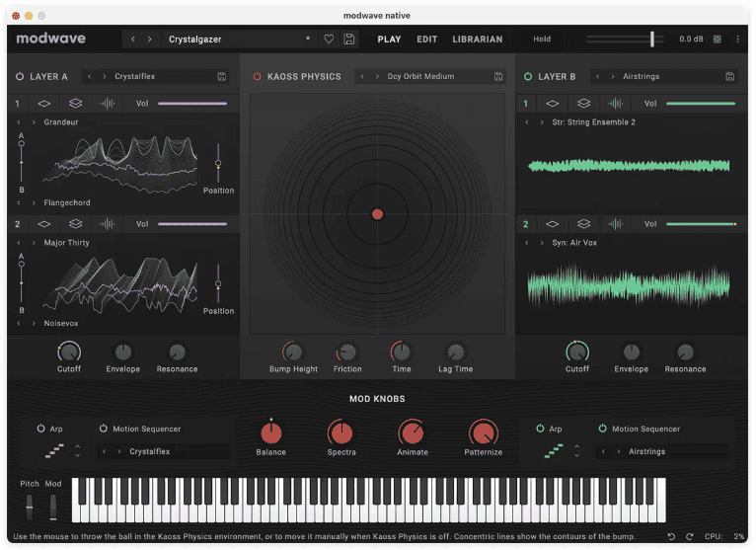Viewport: 756px width, 550px height.
Task: Step to next sample after Str: String Ensemble 2
Action: tap(542, 122)
